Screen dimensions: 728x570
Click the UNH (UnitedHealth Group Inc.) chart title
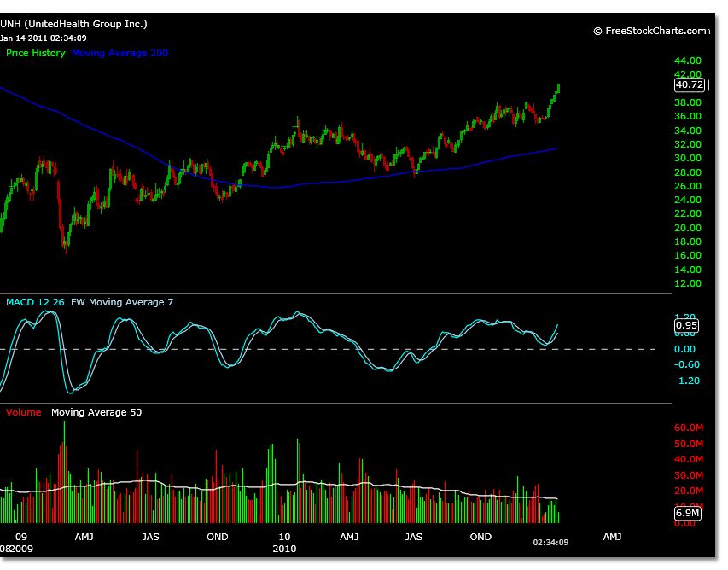coord(73,25)
